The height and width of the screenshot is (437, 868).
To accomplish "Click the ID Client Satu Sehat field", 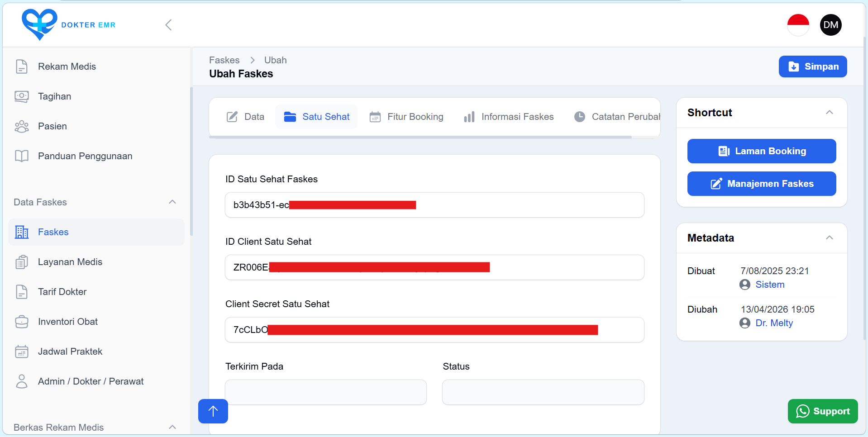I will [x=434, y=267].
